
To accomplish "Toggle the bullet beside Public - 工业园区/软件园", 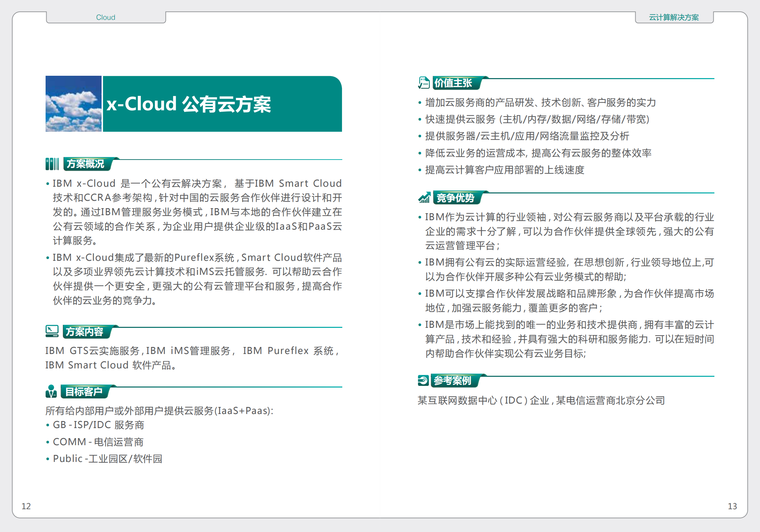I will [48, 459].
